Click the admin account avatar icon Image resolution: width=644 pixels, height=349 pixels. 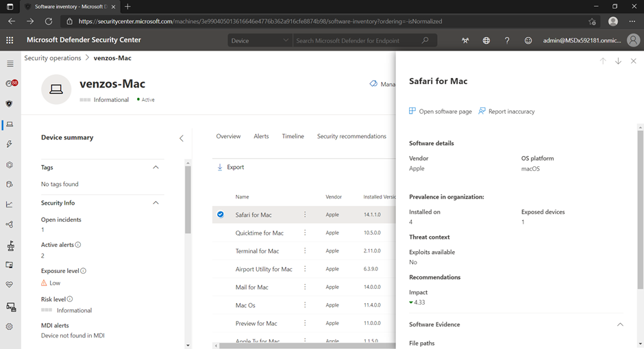(633, 40)
